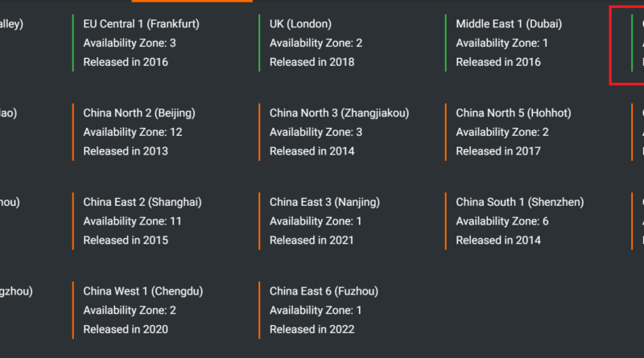Select the China South 1 (Shenzhen) region
Viewport: 644px width, 358px height.
click(519, 203)
